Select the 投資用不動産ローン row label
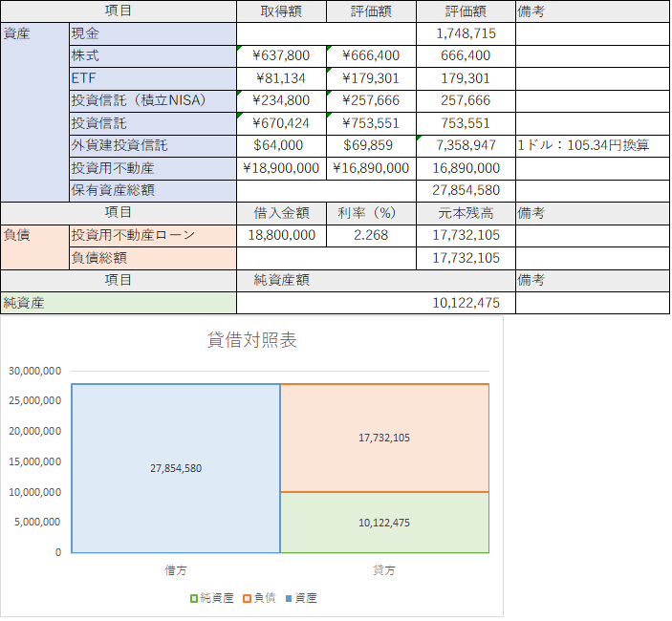 point(153,236)
